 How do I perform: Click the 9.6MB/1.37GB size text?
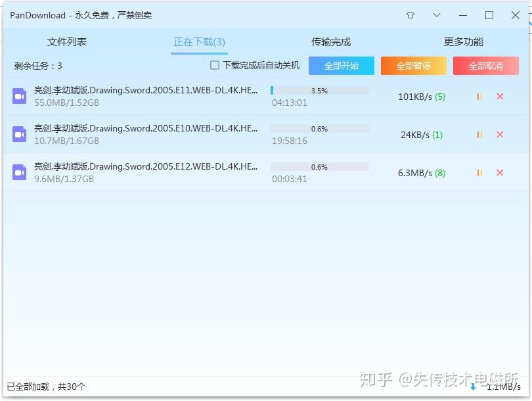tap(64, 179)
